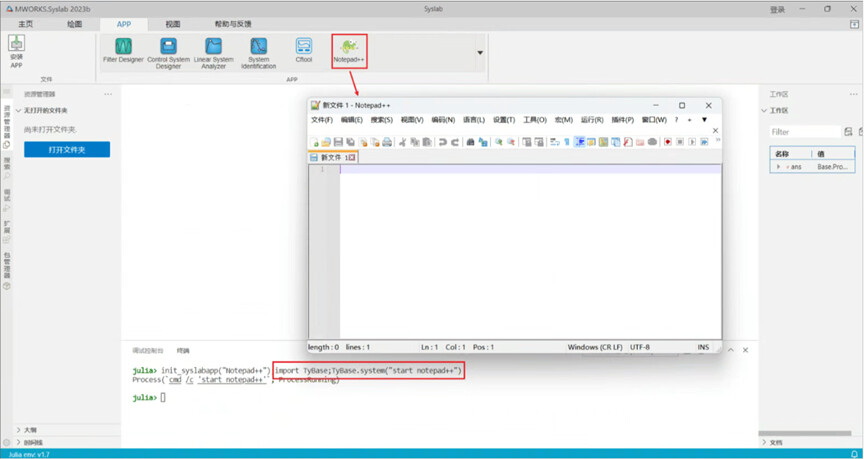The width and height of the screenshot is (864, 459).
Task: Click the Zoom Out icon in Notepad++
Action: click(511, 142)
